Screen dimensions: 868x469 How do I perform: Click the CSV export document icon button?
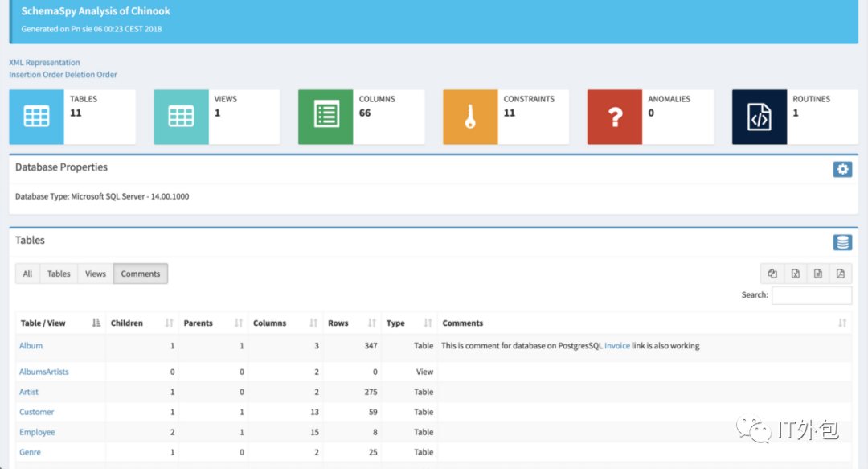[817, 274]
